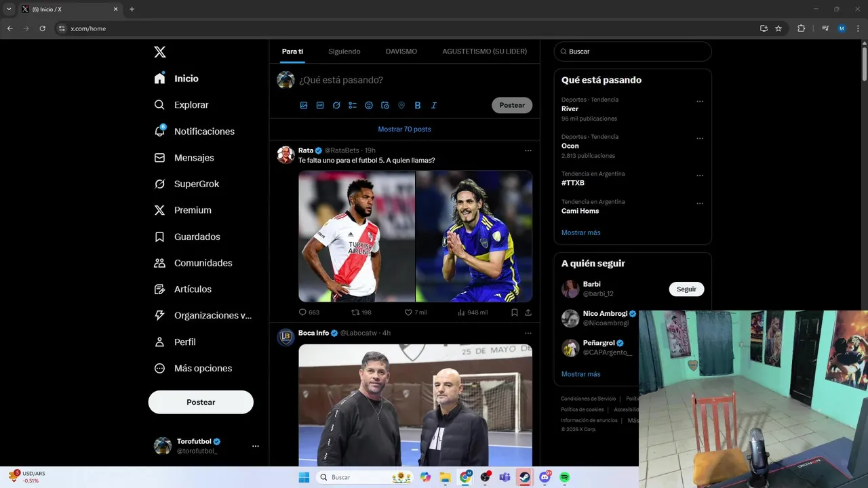Repost the Rata post
This screenshot has width=868, height=488.
pyautogui.click(x=361, y=312)
